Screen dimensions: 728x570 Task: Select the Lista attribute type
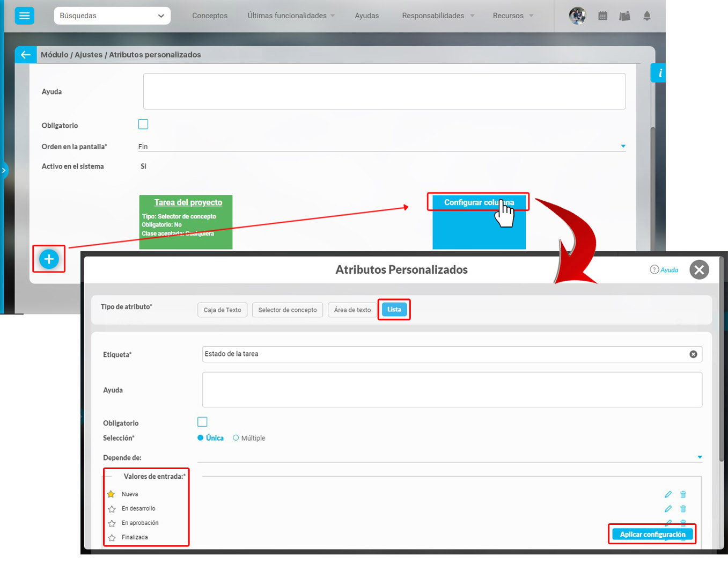[394, 310]
